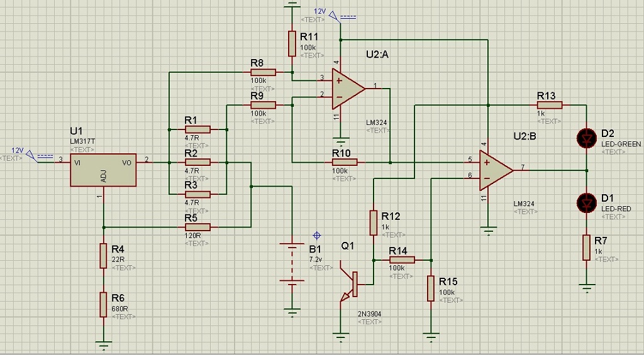Click the VI pin label on U1
This screenshot has height=355, width=644.
(77, 163)
